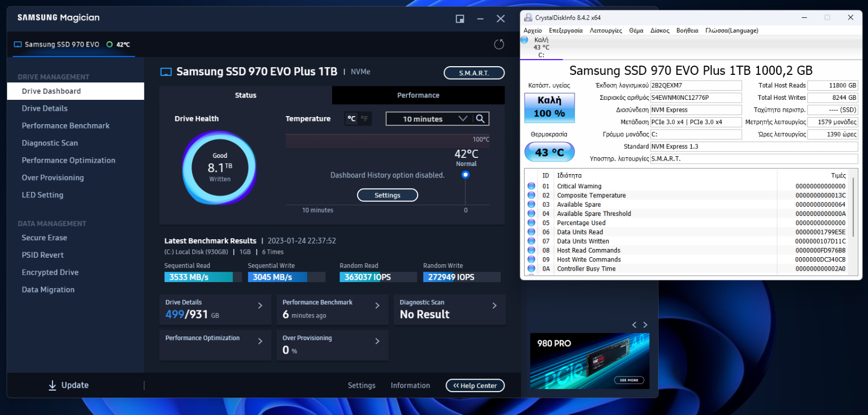Click the refresh icon in Samsung Magician

click(x=499, y=44)
